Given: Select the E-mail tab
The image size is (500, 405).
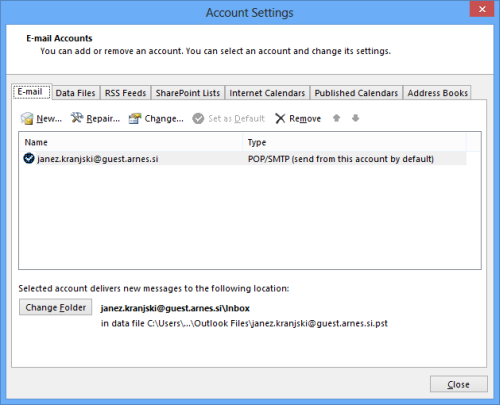Looking at the screenshot, I should (30, 92).
